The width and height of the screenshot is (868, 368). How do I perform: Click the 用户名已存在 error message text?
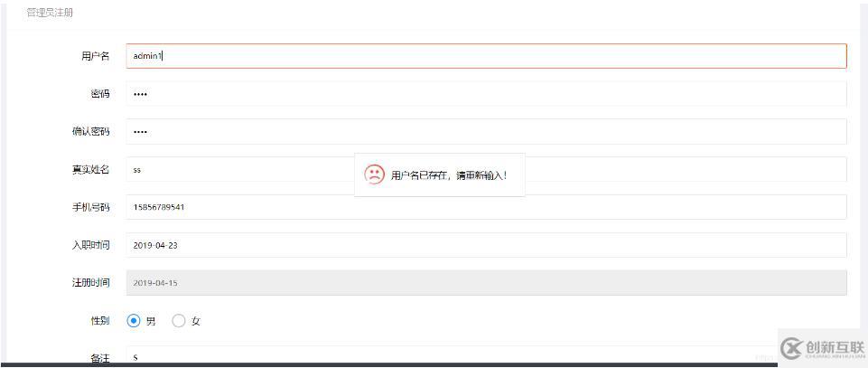(x=448, y=175)
